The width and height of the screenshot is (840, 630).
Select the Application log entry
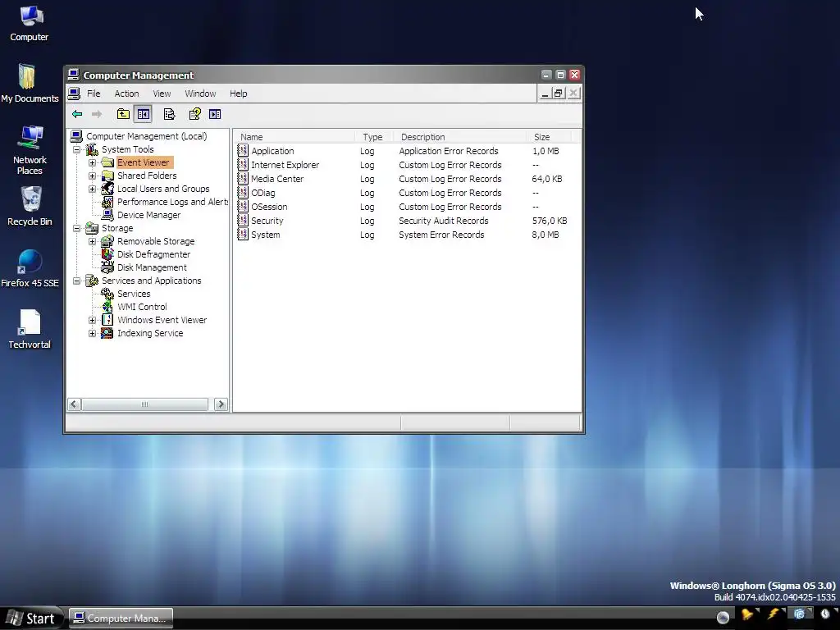pos(272,151)
